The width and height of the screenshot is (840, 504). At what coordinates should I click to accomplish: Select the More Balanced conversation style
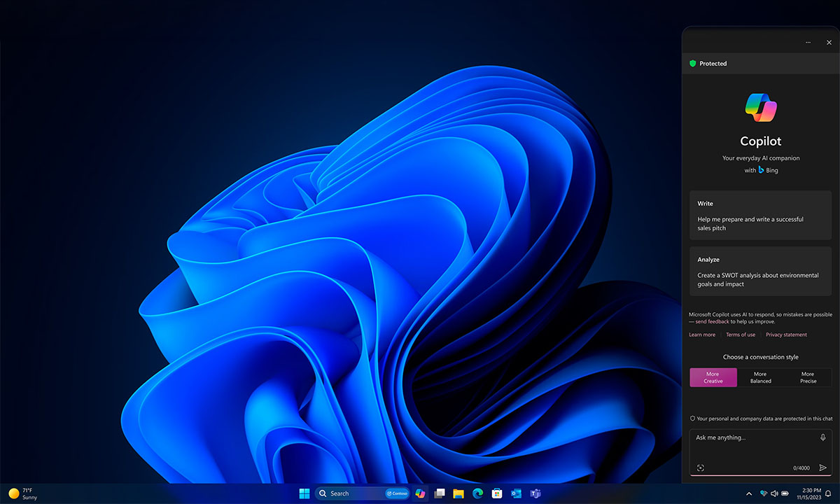tap(760, 377)
